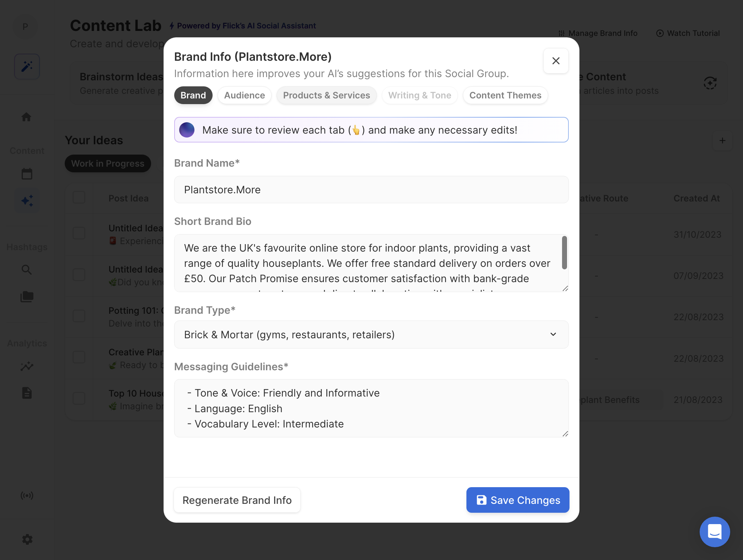This screenshot has height=560, width=743.
Task: Open the calendar scheduler icon
Action: (x=27, y=174)
